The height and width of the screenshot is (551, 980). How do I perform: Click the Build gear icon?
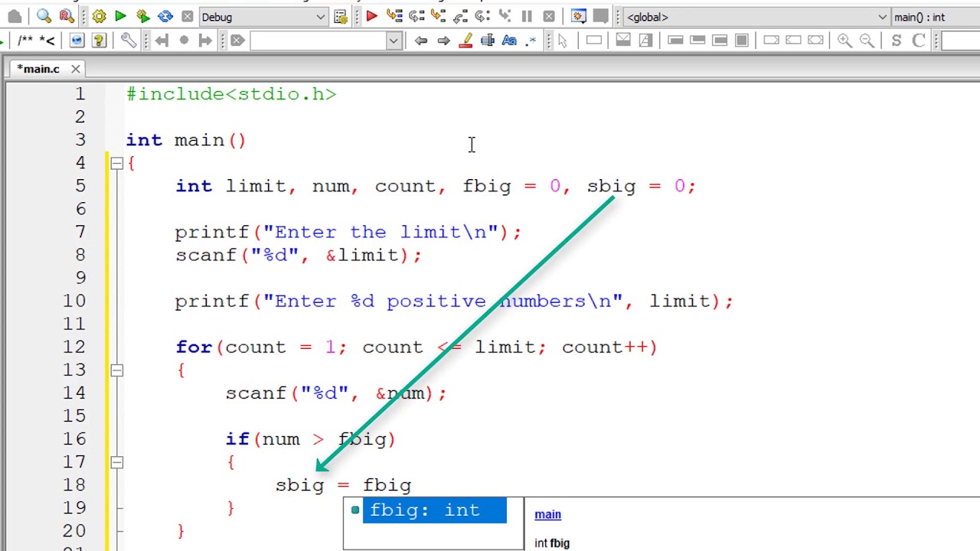tap(99, 16)
